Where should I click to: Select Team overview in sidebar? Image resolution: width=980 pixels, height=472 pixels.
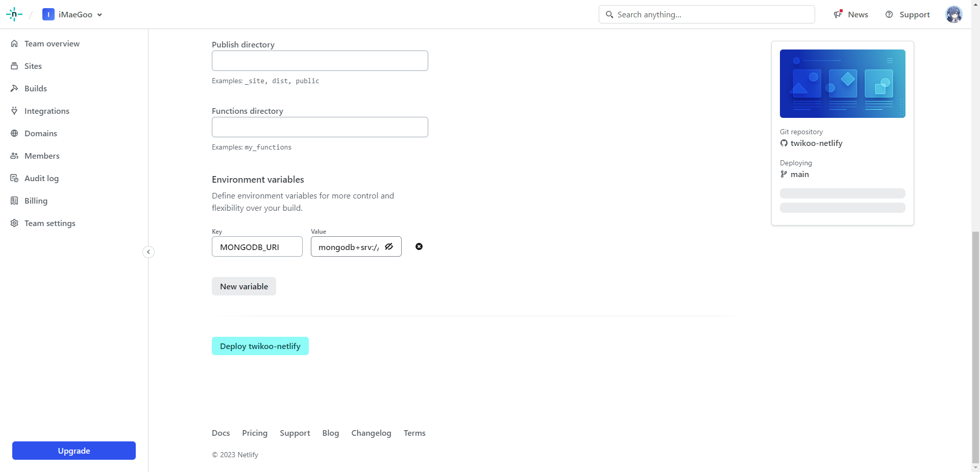pos(52,43)
